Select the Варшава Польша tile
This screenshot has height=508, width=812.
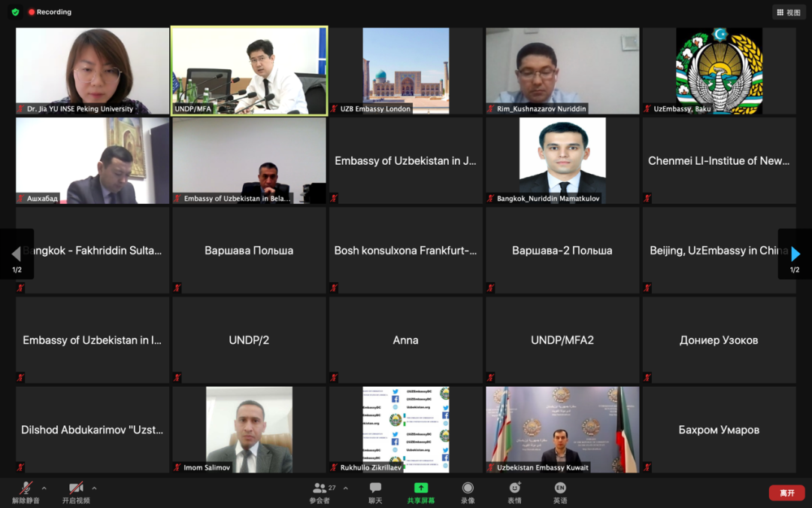[x=249, y=251]
